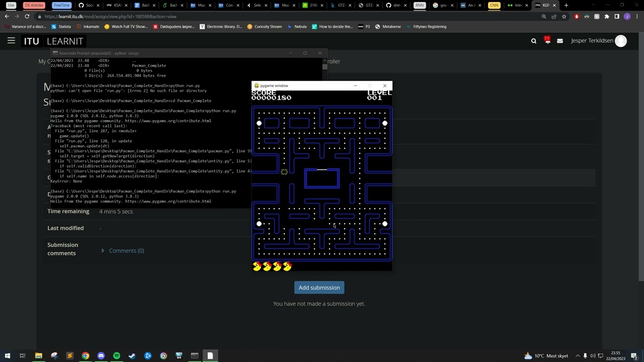Switch to the GitHub 'dnn' tab
This screenshot has width=644, height=362.
point(396,6)
